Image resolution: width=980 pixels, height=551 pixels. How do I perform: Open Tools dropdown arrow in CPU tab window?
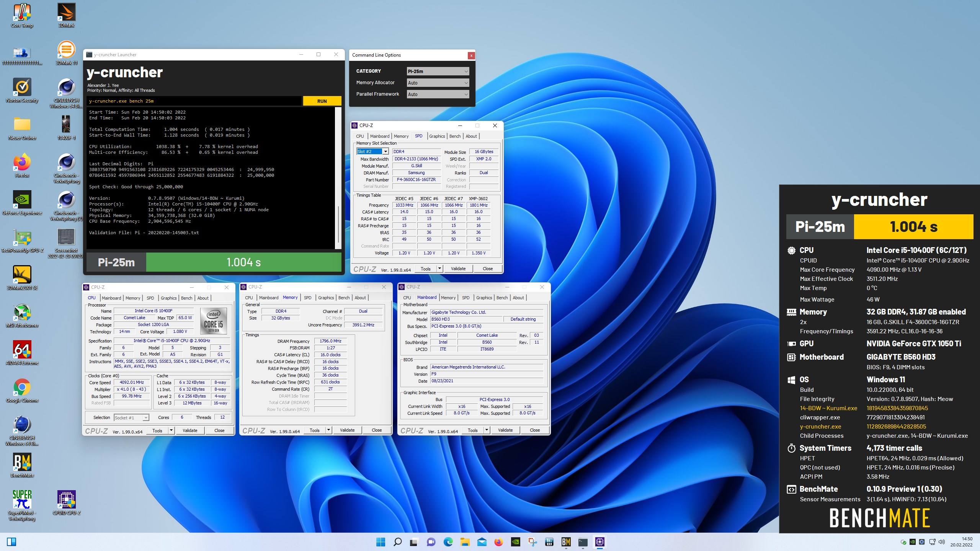point(171,430)
